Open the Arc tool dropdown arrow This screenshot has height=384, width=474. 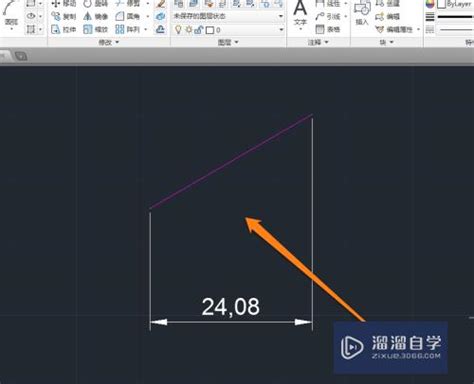click(x=12, y=29)
